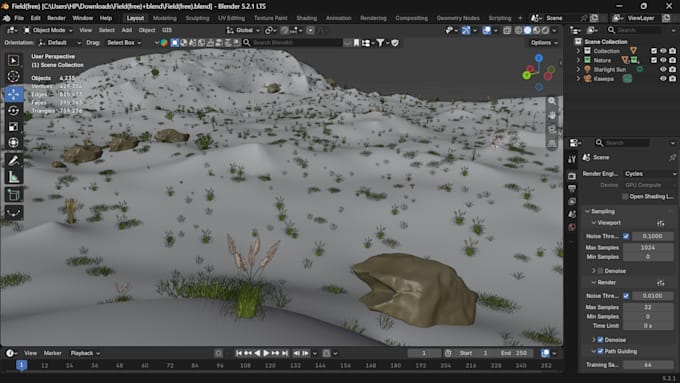Disable Collection render camera icon
This screenshot has width=680, height=383.
pos(672,51)
